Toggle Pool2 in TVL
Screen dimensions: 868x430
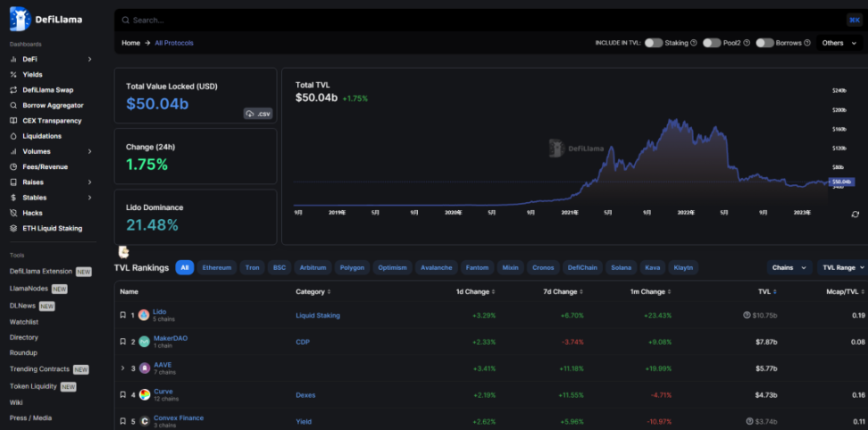712,43
